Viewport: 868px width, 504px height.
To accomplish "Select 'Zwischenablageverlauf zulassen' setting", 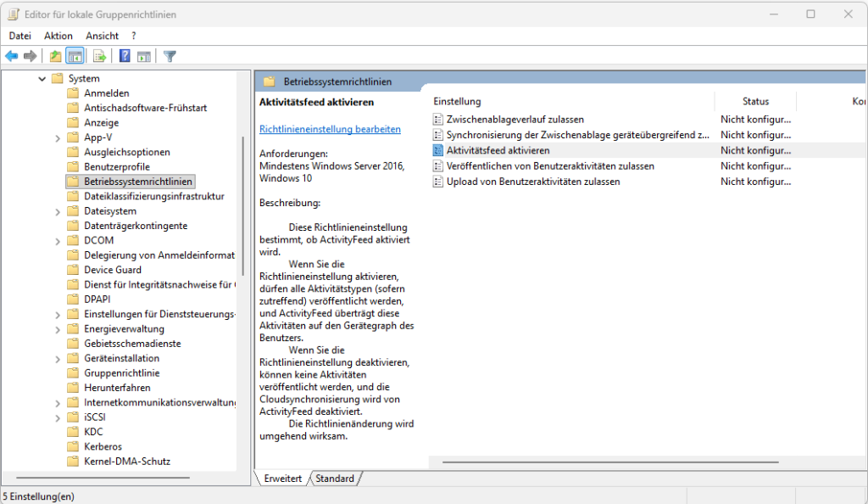I will [x=515, y=120].
